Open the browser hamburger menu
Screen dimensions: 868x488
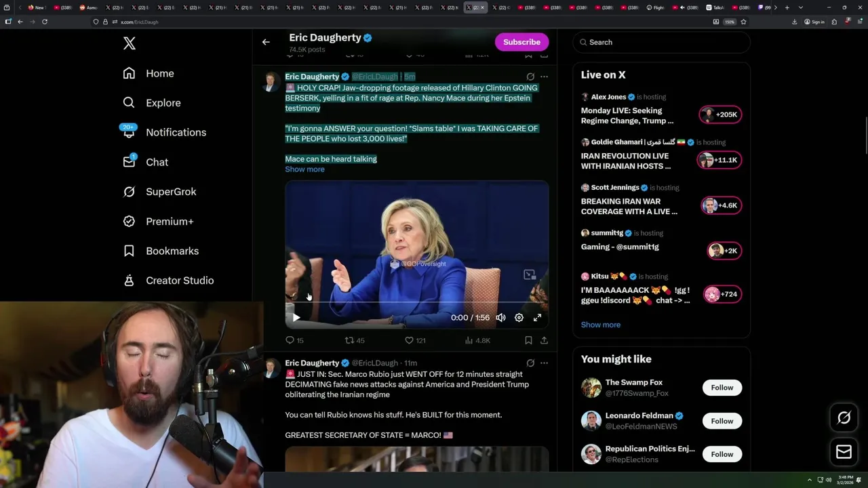pyautogui.click(x=859, y=22)
